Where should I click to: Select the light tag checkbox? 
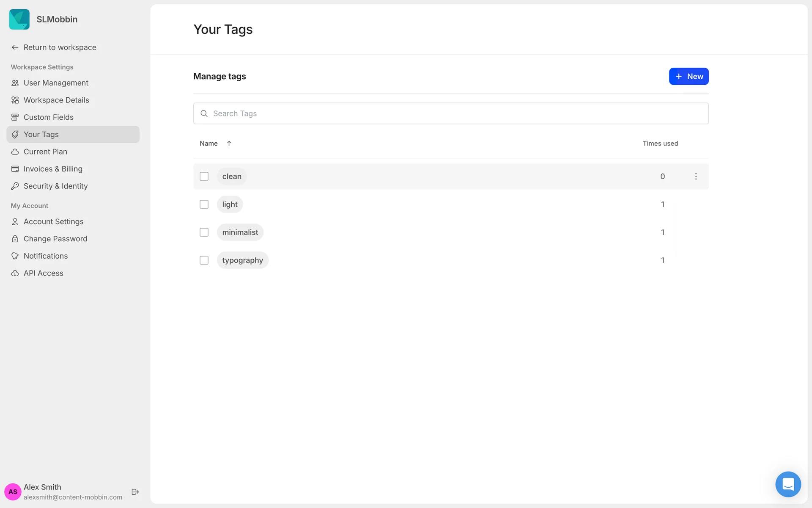204,204
